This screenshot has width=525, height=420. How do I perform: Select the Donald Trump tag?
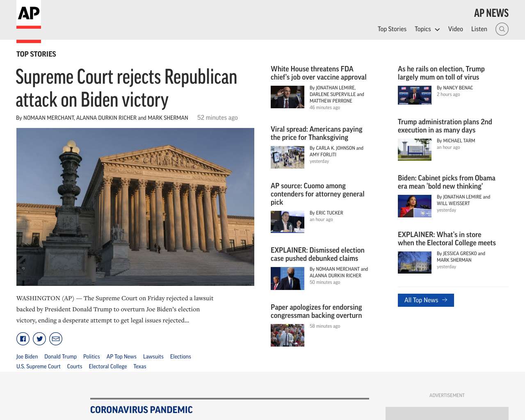61,356
